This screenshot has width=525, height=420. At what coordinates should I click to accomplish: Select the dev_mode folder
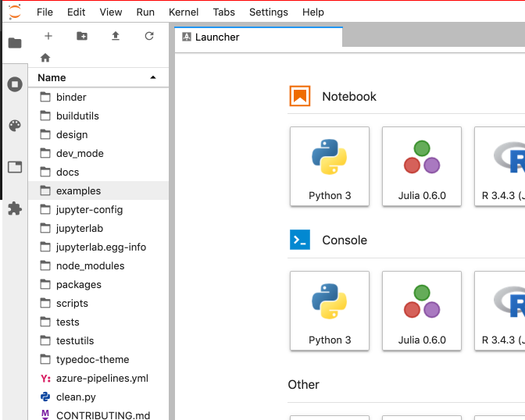pos(98,153)
